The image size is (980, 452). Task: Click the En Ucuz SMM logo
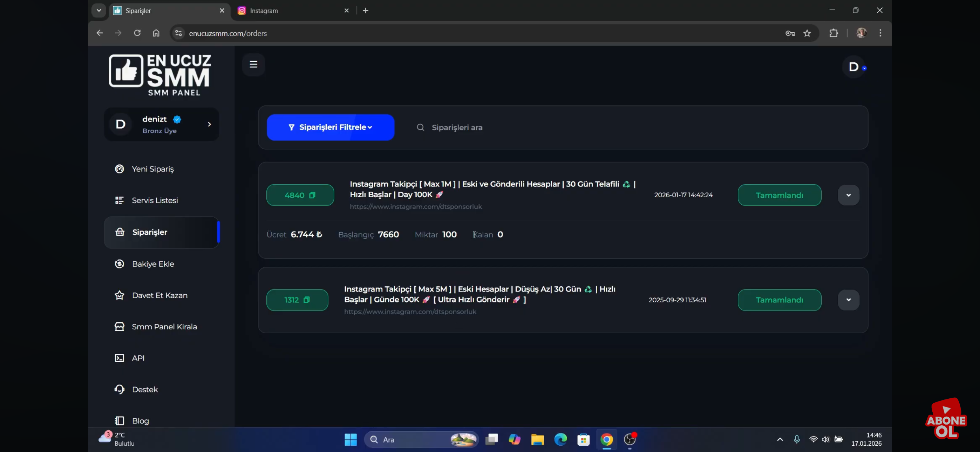coord(160,75)
